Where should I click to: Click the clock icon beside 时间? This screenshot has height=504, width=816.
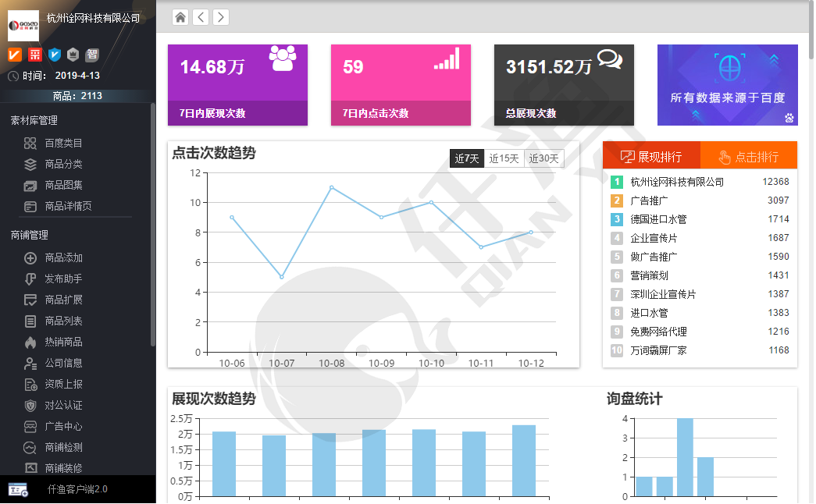pos(13,76)
